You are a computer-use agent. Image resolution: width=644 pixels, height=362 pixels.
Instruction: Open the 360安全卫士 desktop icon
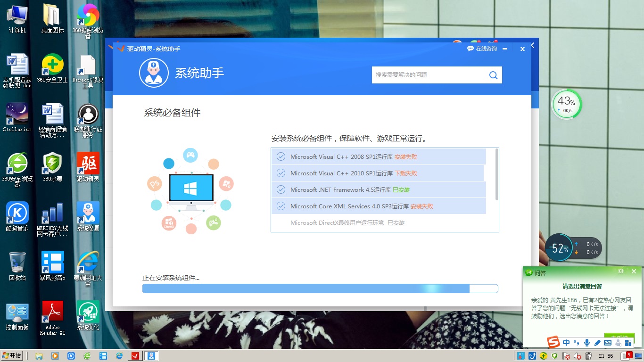(x=53, y=68)
